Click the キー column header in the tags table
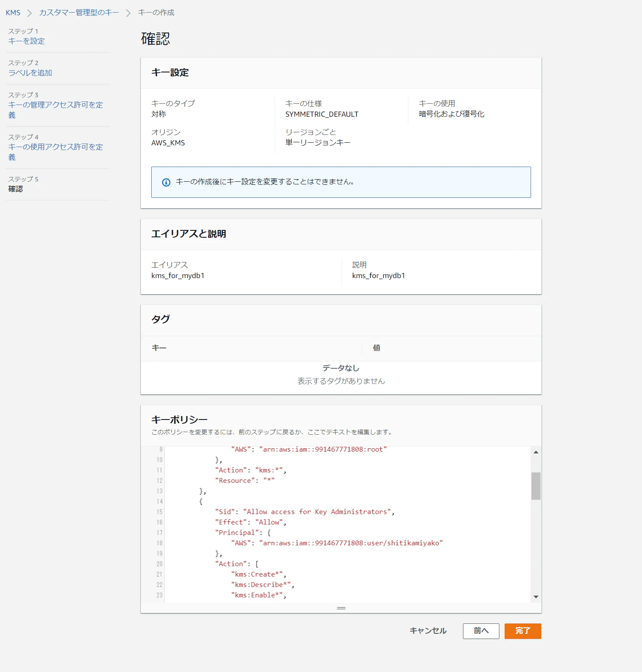Image resolution: width=642 pixels, height=672 pixels. click(159, 348)
